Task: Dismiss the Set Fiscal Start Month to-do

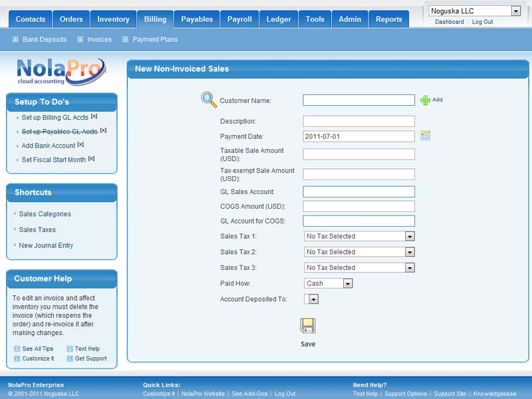Action: (x=91, y=158)
